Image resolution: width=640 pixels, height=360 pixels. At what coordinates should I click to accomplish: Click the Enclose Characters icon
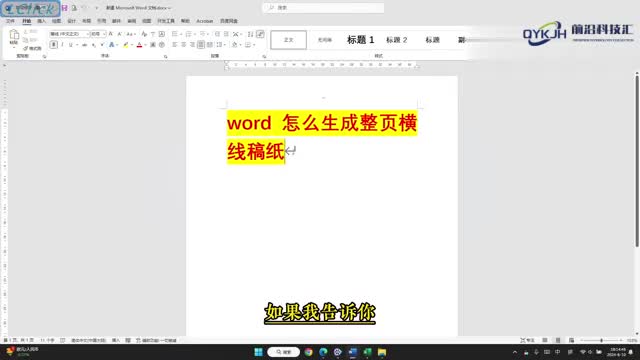[x=162, y=44]
